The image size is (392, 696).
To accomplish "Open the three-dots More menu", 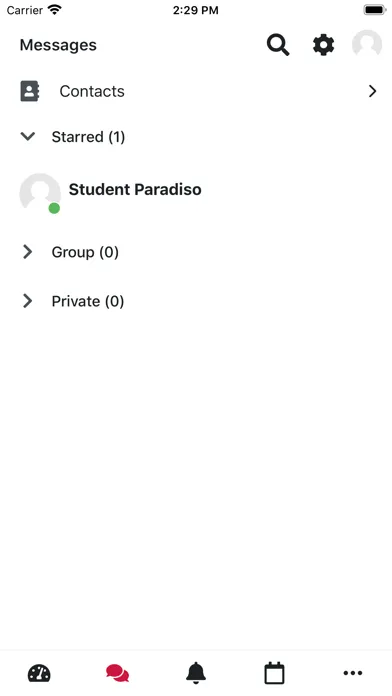I will [x=353, y=673].
